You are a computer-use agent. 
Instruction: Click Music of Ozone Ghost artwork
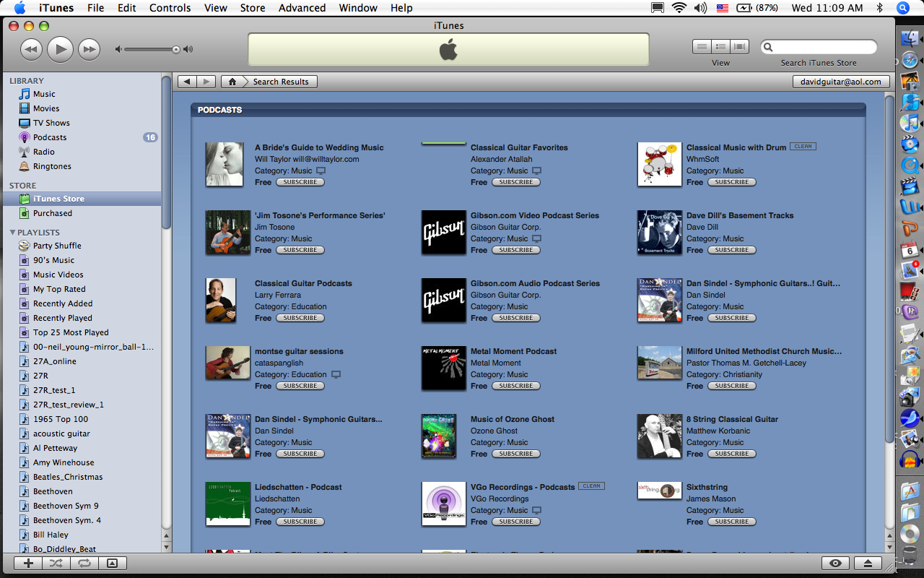click(439, 436)
